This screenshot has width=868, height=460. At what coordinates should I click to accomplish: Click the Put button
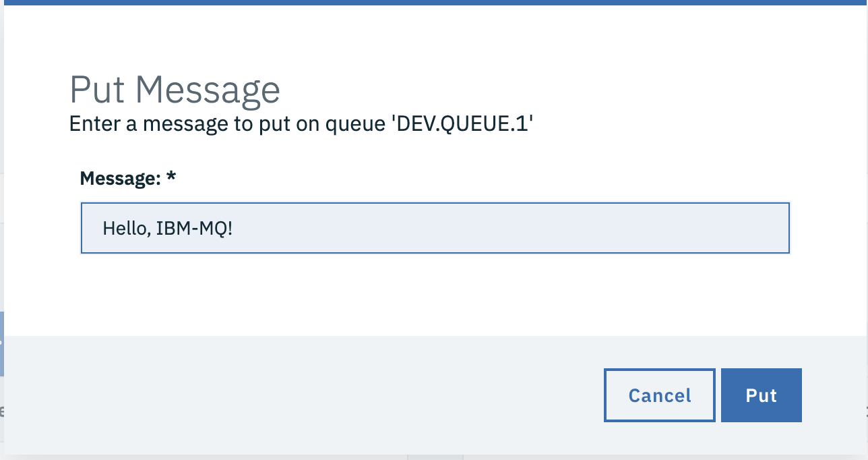pyautogui.click(x=761, y=395)
